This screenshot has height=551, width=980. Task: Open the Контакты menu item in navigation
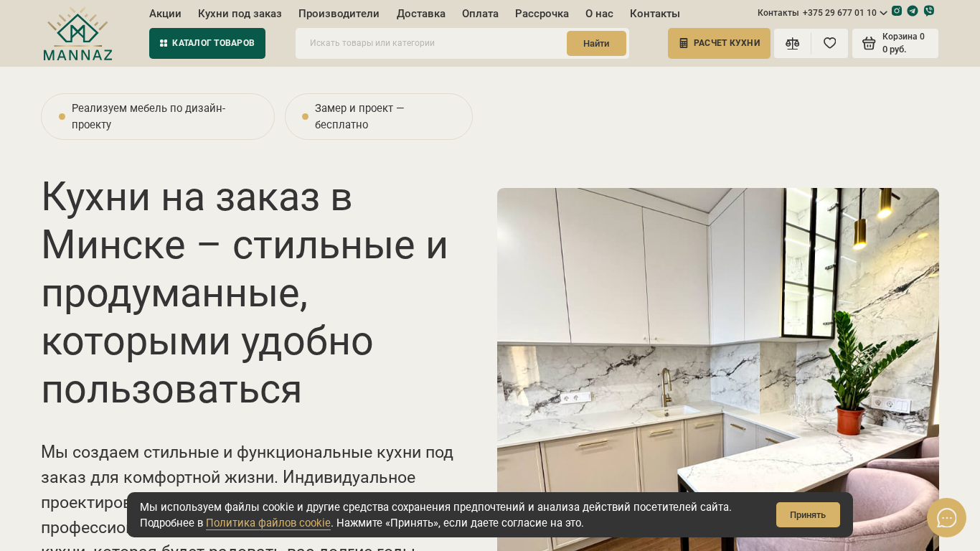coord(655,14)
